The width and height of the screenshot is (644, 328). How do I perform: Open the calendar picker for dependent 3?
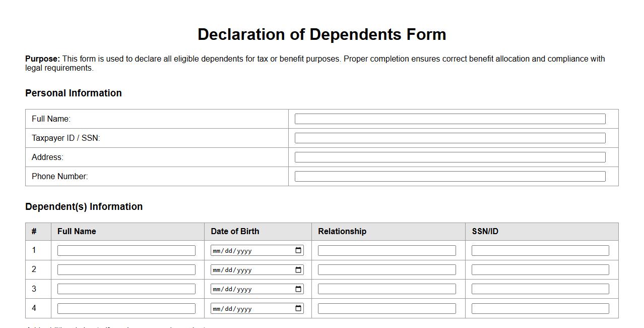[298, 289]
